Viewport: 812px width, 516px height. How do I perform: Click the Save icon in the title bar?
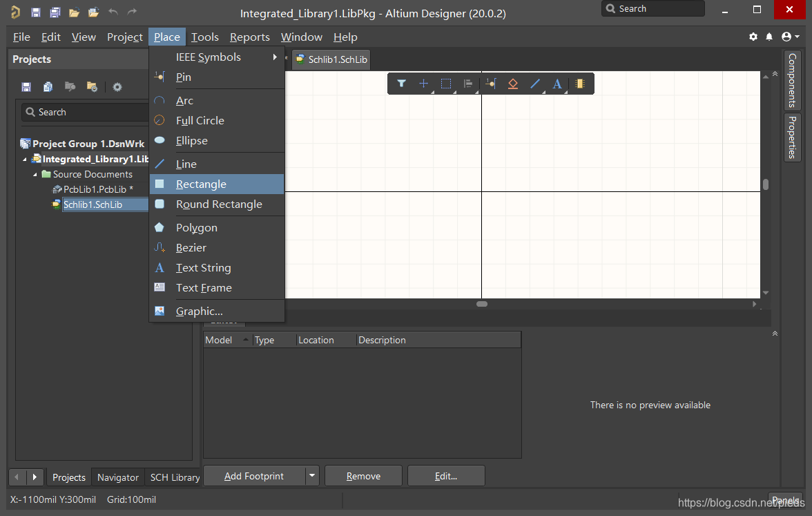36,12
